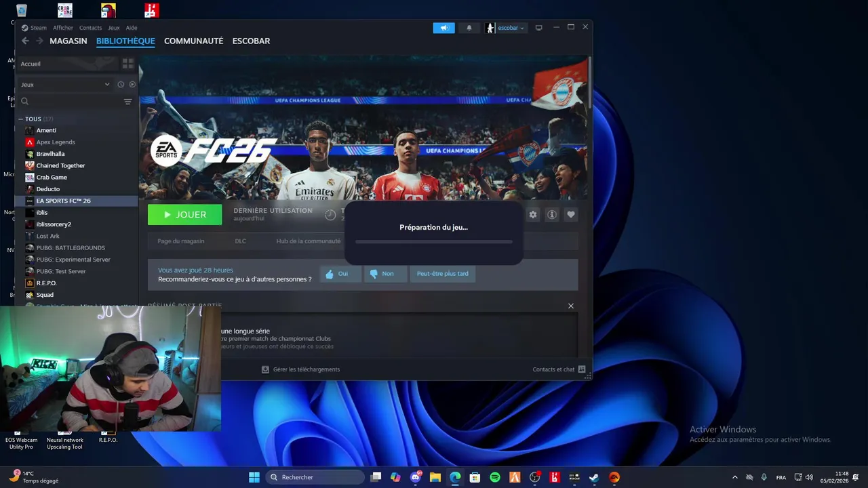Open Gérer les téléchargements
The image size is (868, 488).
pyautogui.click(x=300, y=369)
